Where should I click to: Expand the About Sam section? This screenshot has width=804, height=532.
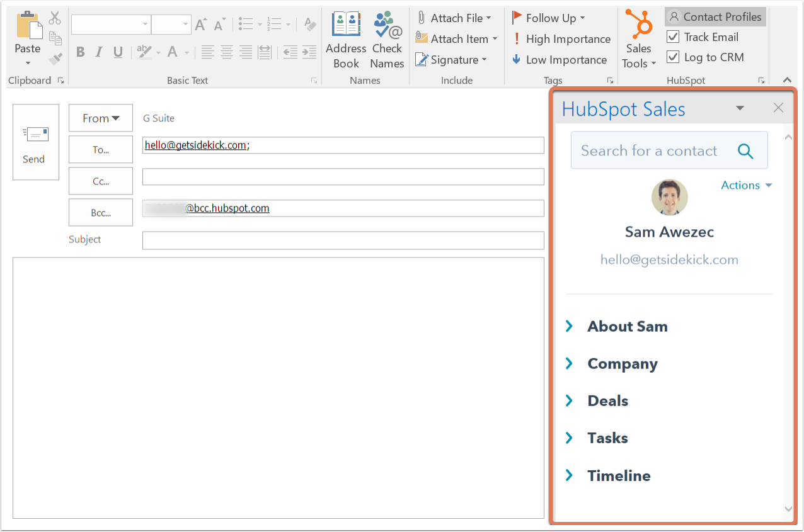pyautogui.click(x=617, y=326)
